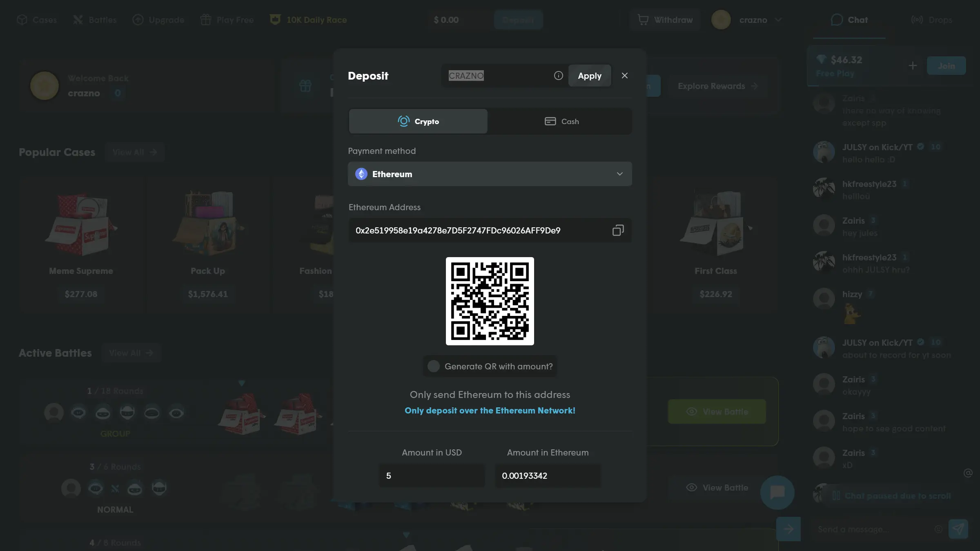
Task: Switch to the Chat tab
Action: 849,20
